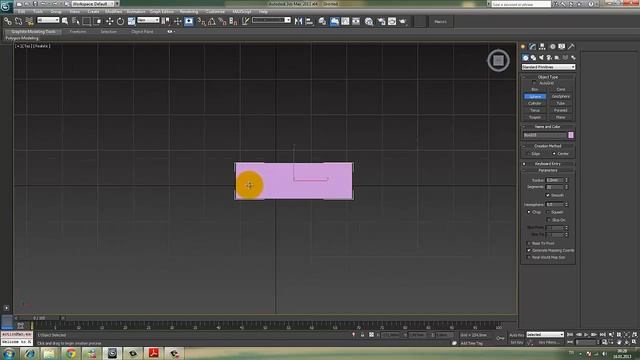The height and width of the screenshot is (360, 640).
Task: Click the pink object color swatch
Action: coord(571,135)
